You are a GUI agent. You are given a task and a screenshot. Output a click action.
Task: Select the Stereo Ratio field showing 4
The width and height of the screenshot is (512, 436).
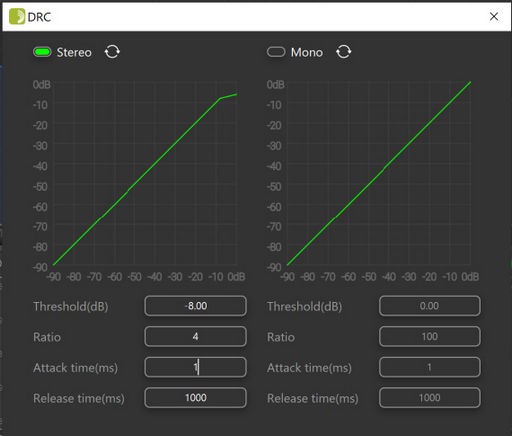pyautogui.click(x=196, y=336)
